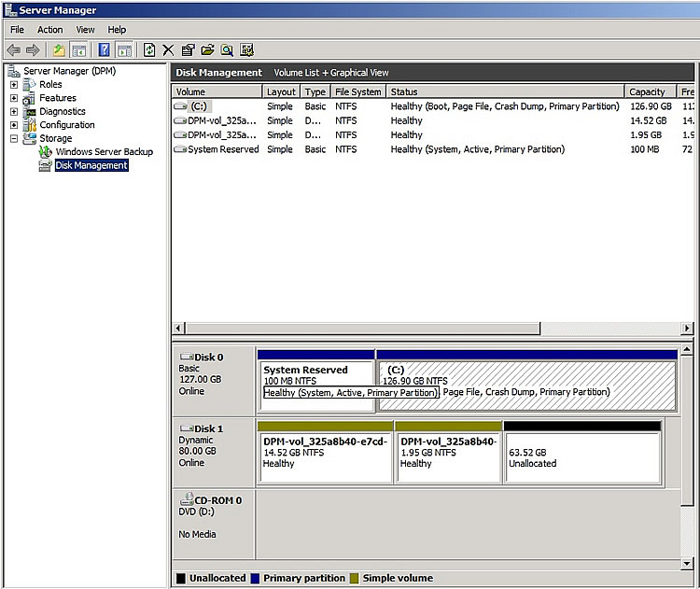
Task: Expand the Diagnostics tree node
Action: click(14, 112)
